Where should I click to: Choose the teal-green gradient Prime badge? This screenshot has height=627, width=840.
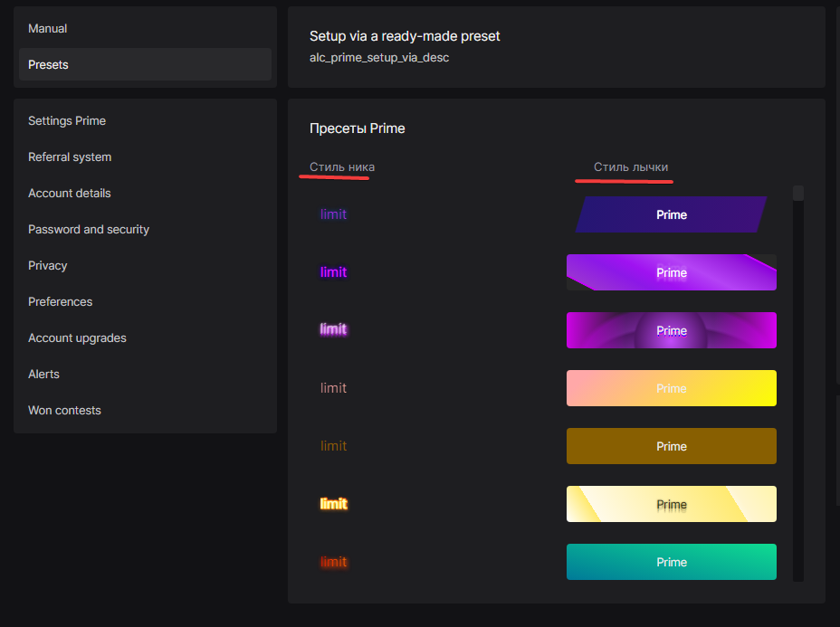(671, 562)
